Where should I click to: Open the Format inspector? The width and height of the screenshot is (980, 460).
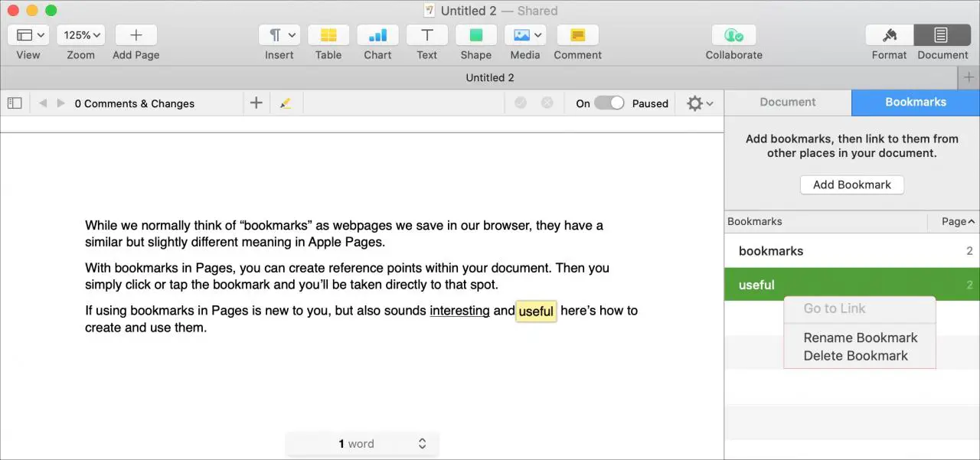click(889, 35)
